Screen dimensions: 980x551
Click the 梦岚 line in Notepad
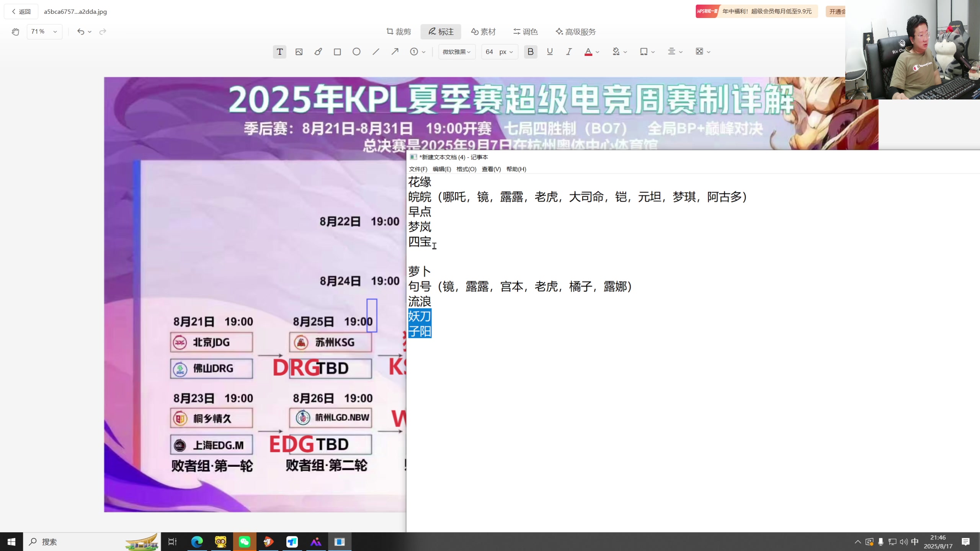coord(420,227)
